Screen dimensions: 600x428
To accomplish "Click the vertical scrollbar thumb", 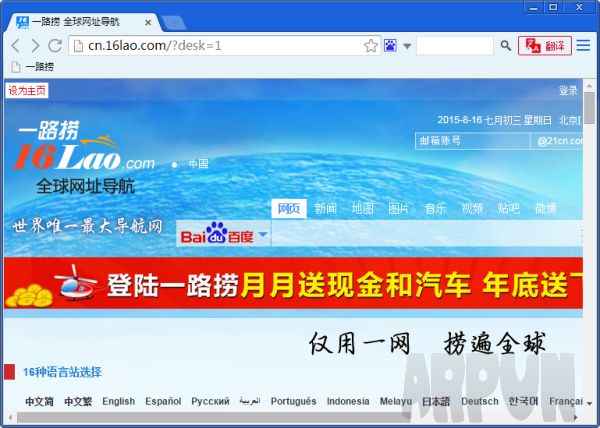I will (589, 108).
